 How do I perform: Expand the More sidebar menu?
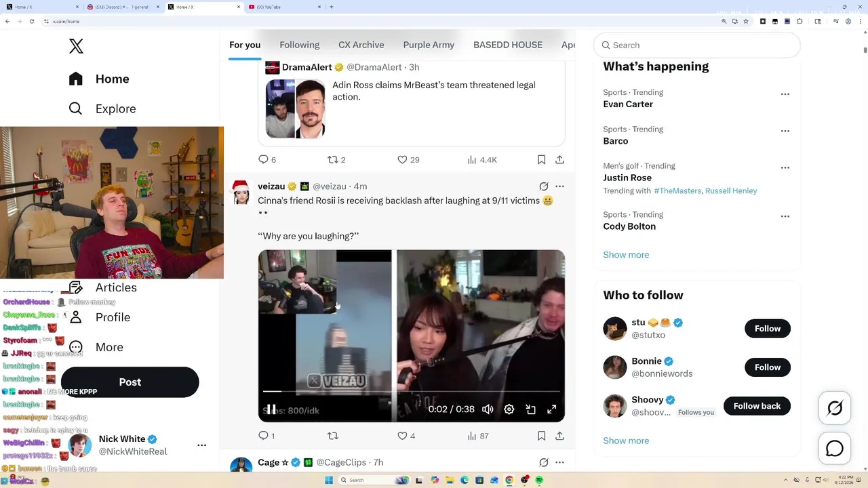(x=96, y=347)
